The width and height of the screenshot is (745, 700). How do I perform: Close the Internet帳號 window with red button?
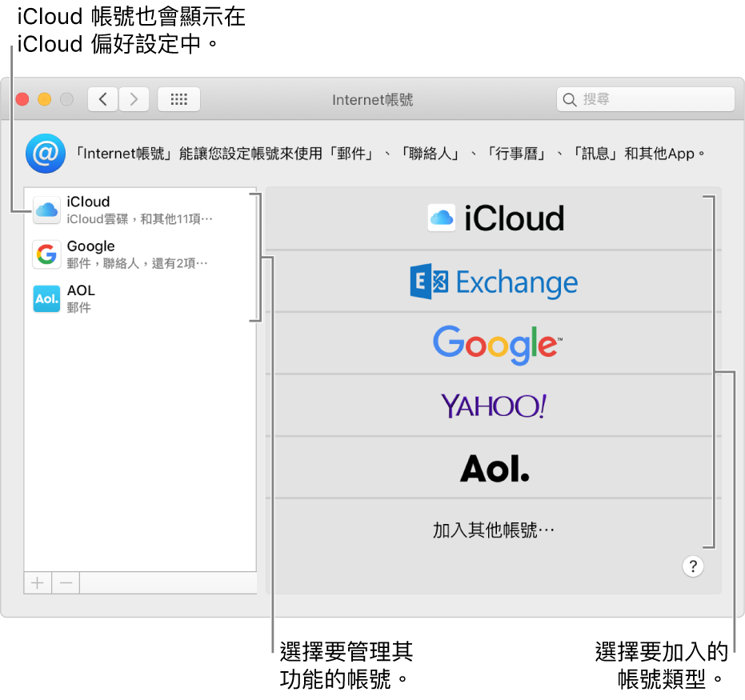(22, 99)
